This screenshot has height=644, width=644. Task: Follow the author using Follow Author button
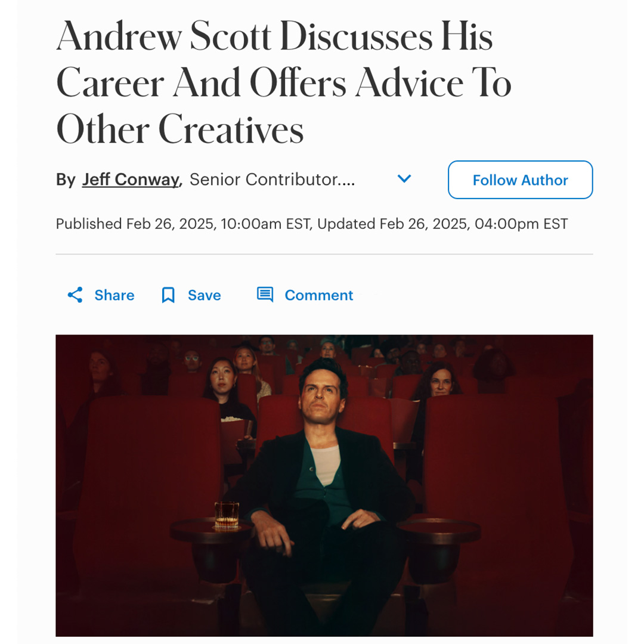[x=520, y=180]
